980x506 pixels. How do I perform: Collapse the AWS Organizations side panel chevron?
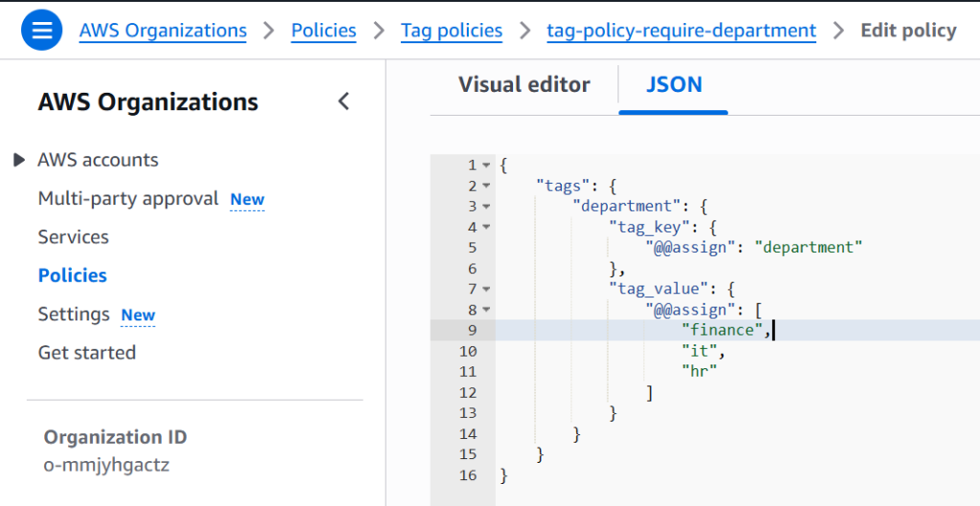344,101
